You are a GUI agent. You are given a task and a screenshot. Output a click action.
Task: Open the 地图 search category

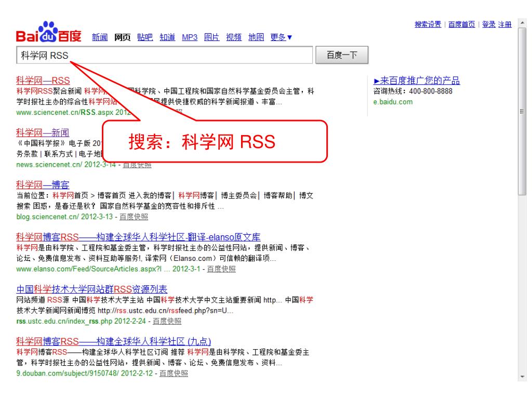(256, 37)
